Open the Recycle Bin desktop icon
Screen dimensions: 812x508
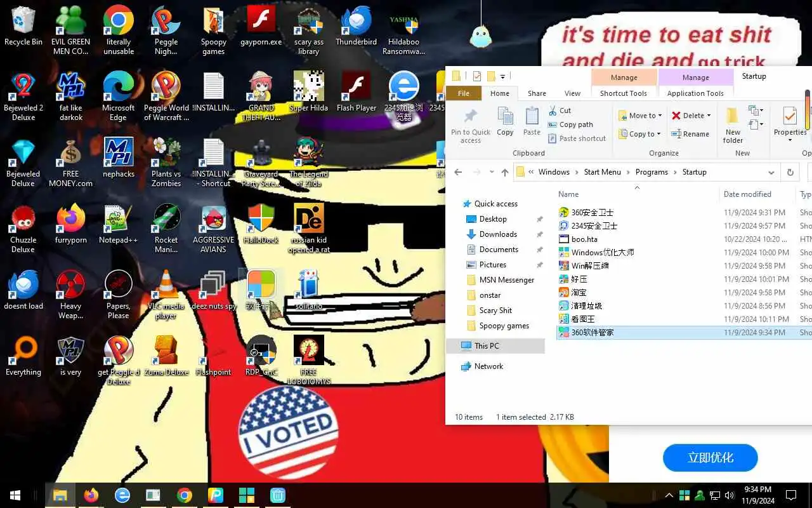tap(23, 27)
